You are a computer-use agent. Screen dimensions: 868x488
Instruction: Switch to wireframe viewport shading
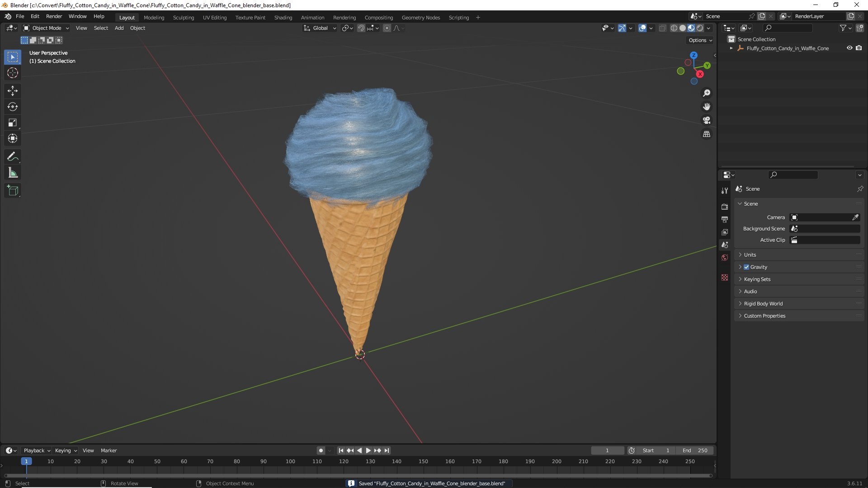pyautogui.click(x=674, y=28)
